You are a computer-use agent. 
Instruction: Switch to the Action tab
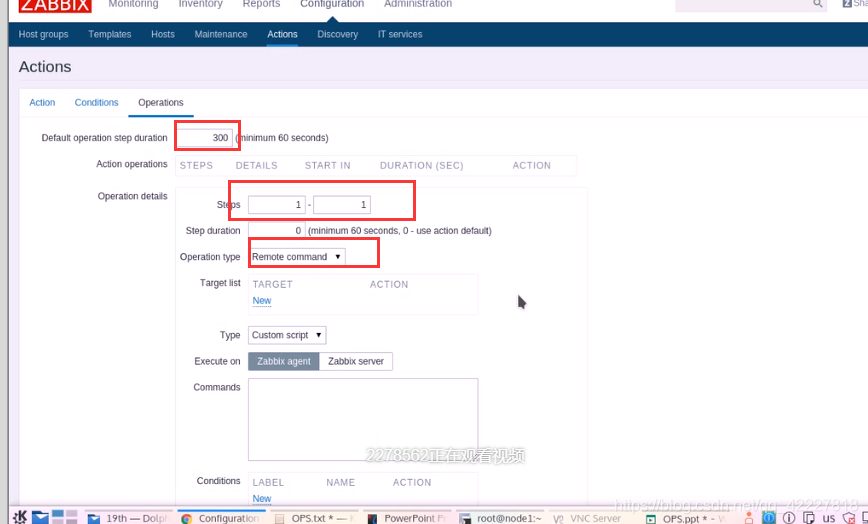42,103
